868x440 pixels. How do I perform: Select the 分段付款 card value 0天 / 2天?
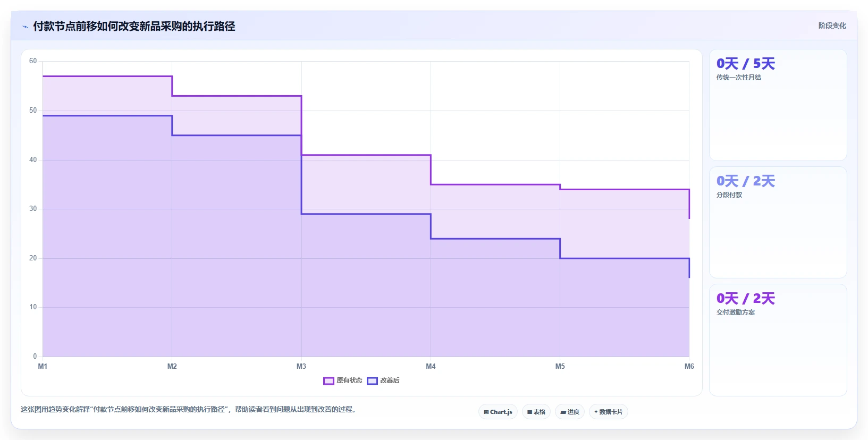click(x=745, y=181)
